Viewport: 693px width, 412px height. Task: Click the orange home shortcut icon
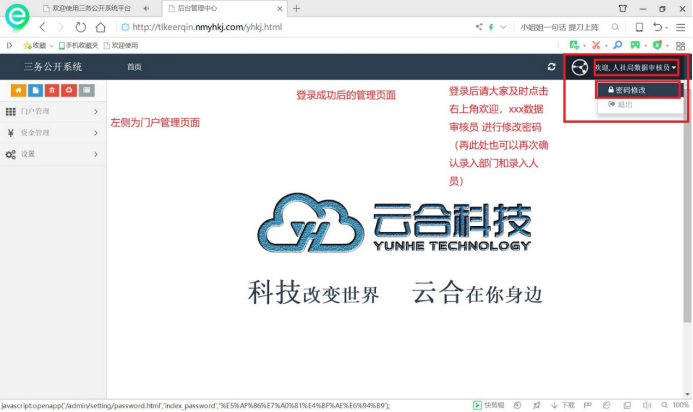click(18, 90)
